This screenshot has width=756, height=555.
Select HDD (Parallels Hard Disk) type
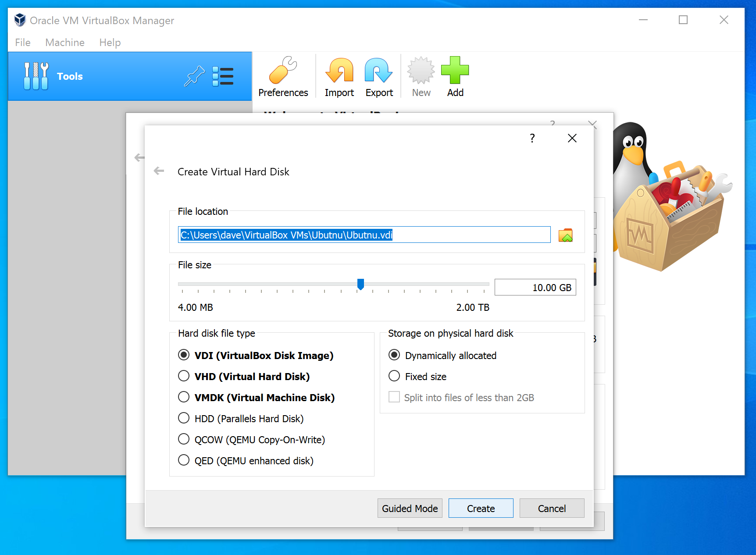(241, 418)
